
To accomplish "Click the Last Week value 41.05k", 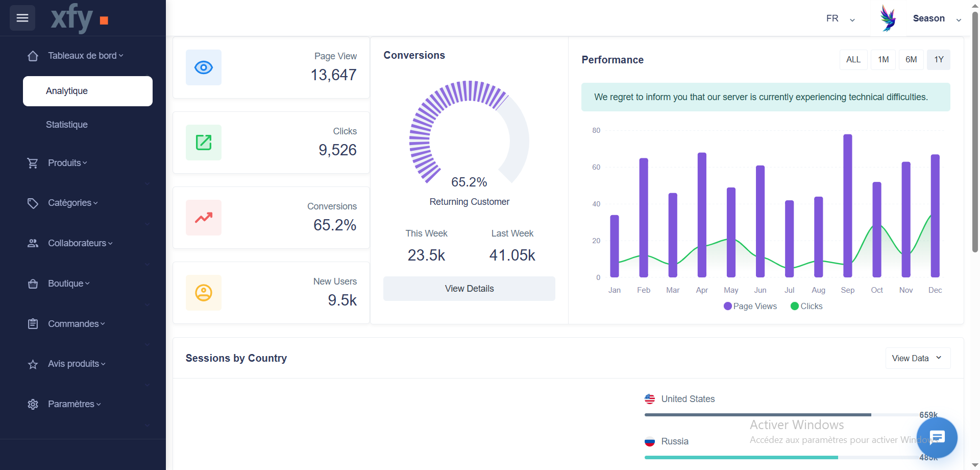I will [512, 255].
